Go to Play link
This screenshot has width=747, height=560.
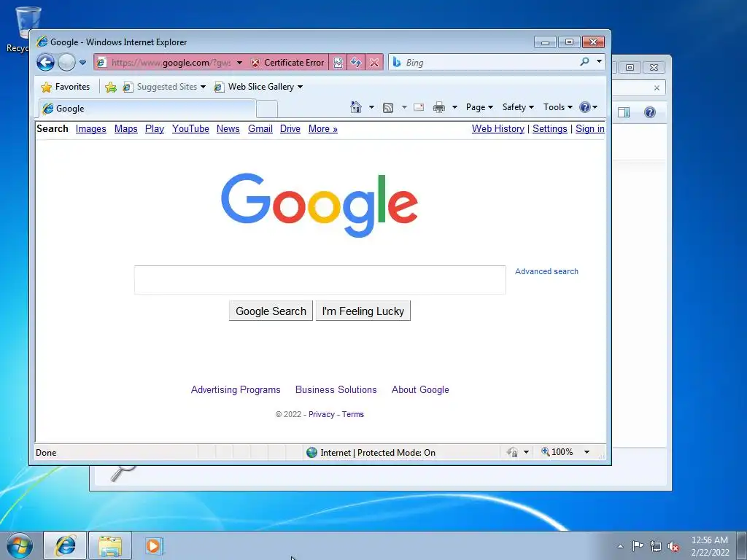tap(155, 128)
